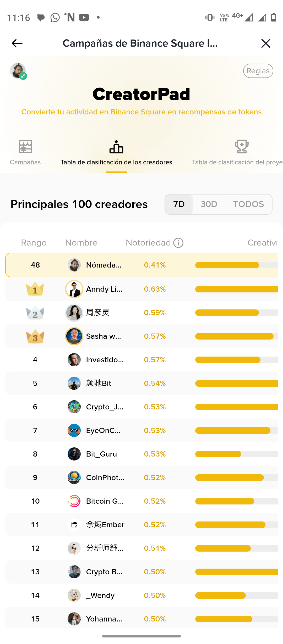Switch to the Campañas tab label
Viewport: 283px width, 644px height.
[25, 162]
